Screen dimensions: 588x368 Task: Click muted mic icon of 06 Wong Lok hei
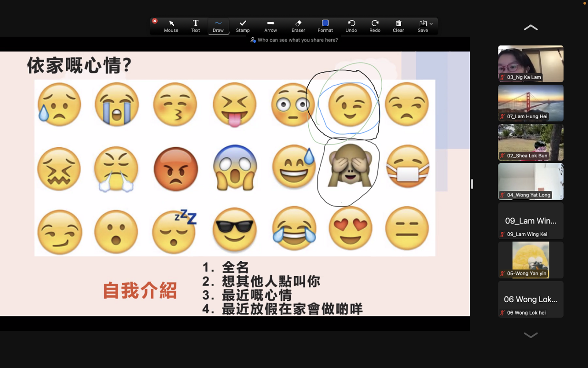click(x=503, y=313)
